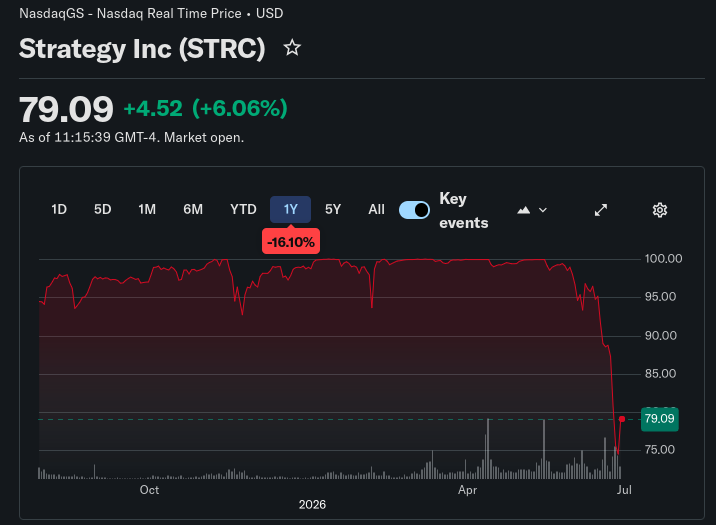Click the 75.00 axis label
The width and height of the screenshot is (716, 525).
[x=659, y=450]
